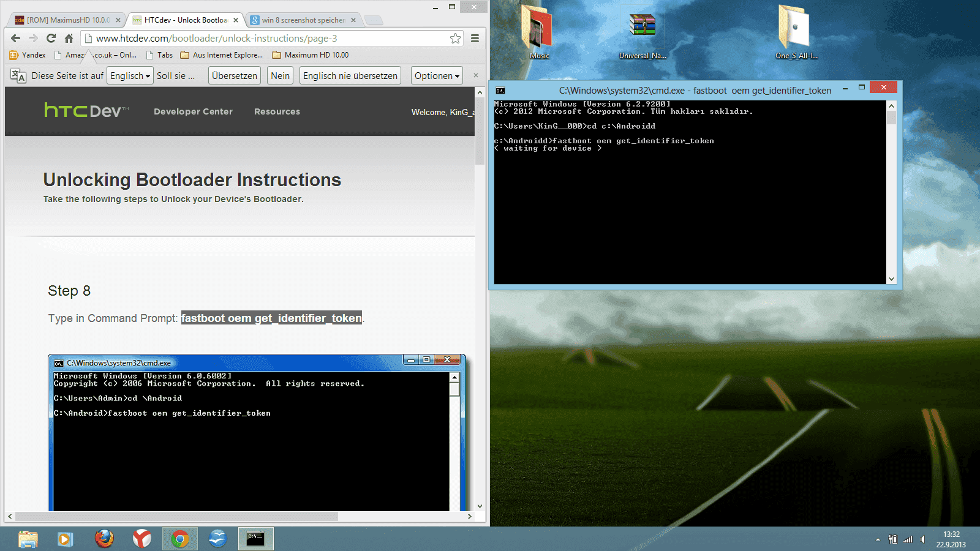The width and height of the screenshot is (980, 551).
Task: Click Nein to decline translation
Action: (281, 76)
